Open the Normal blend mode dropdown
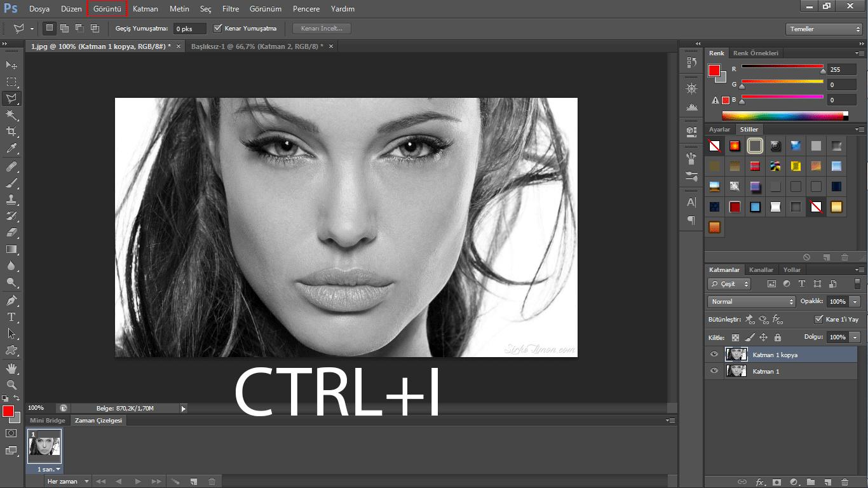This screenshot has width=868, height=488. pos(751,302)
